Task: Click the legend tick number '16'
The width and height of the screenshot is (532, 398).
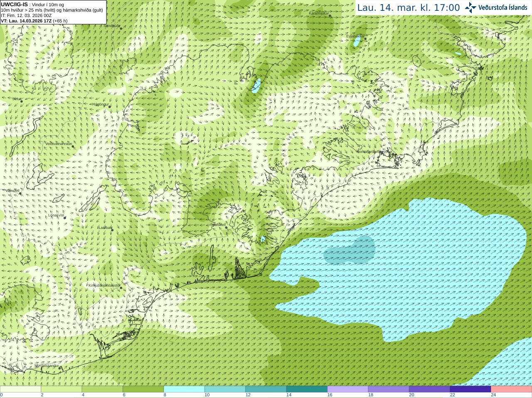Action: click(x=330, y=395)
